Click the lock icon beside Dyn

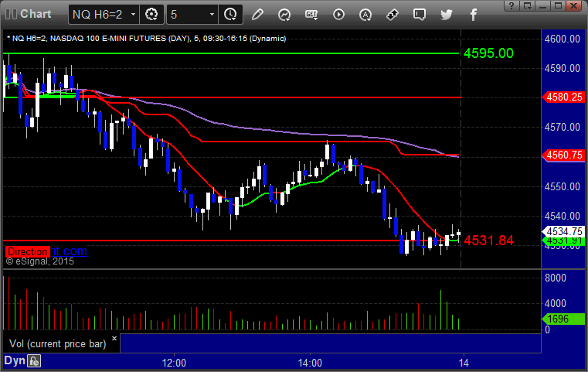pos(34,361)
